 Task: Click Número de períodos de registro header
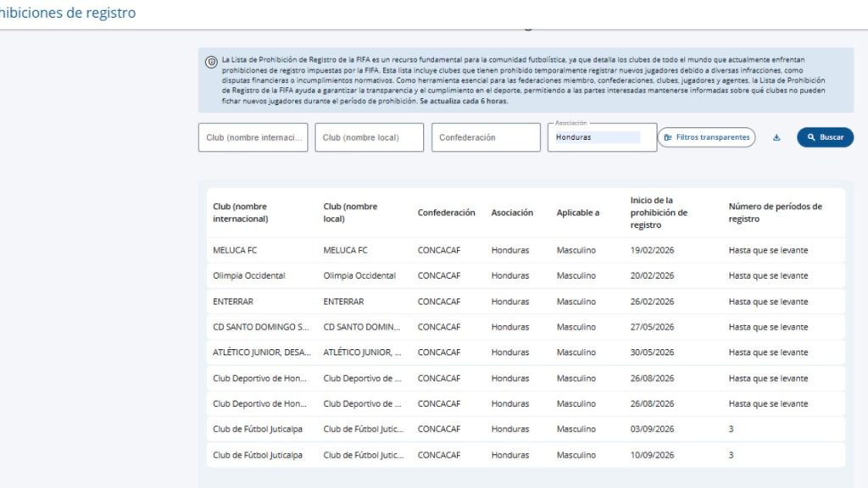click(775, 213)
